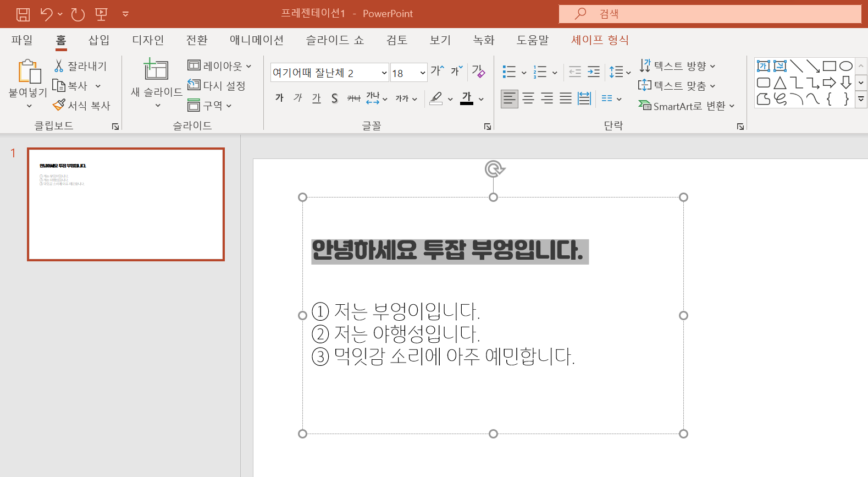This screenshot has width=868, height=477.
Task: Open 텍스트 방향 text direction menu
Action: pos(677,66)
